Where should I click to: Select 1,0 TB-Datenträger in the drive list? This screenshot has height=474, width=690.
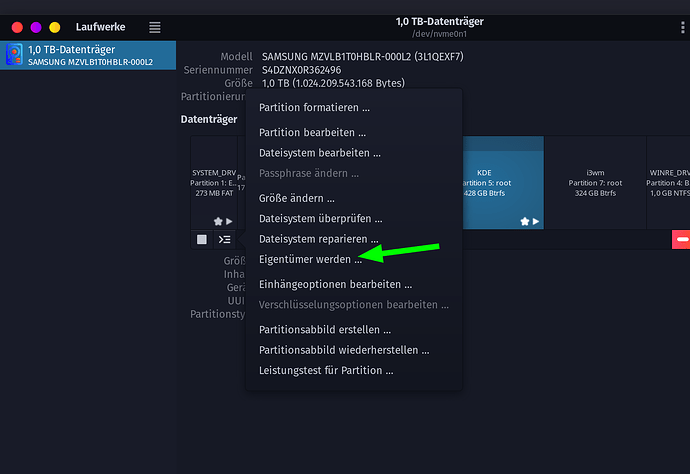[90, 55]
